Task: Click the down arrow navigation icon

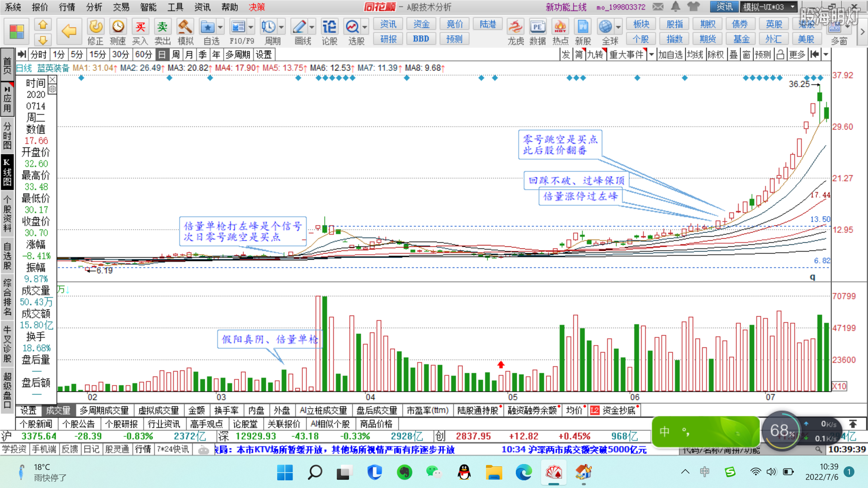Action: tap(43, 40)
